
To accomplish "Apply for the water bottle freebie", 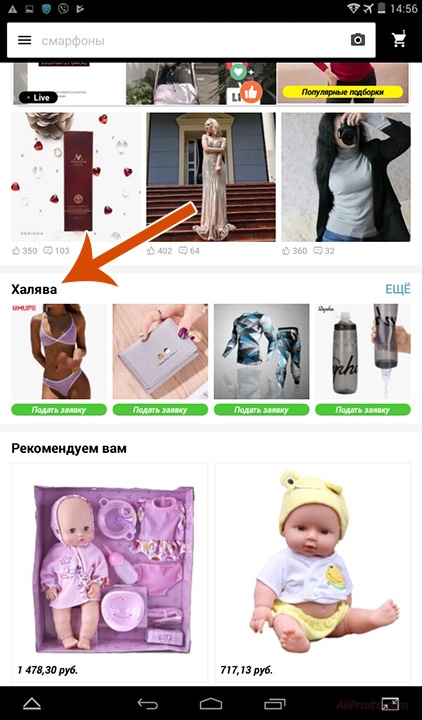I will 363,410.
